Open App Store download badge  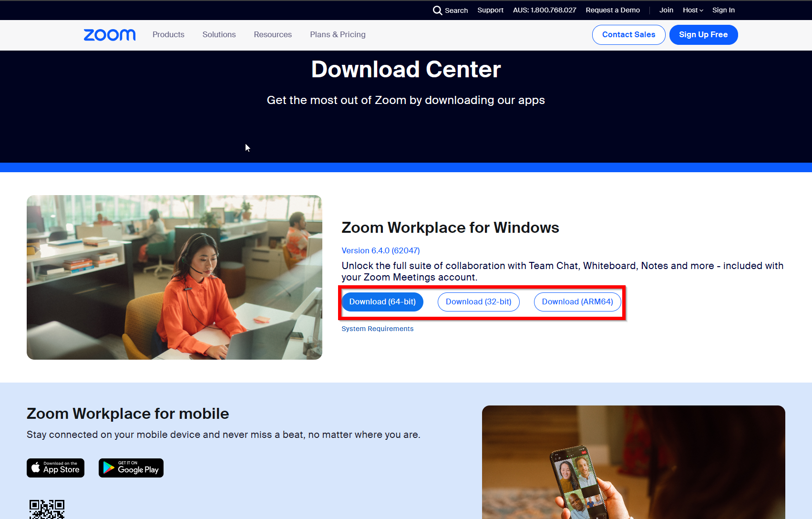55,468
